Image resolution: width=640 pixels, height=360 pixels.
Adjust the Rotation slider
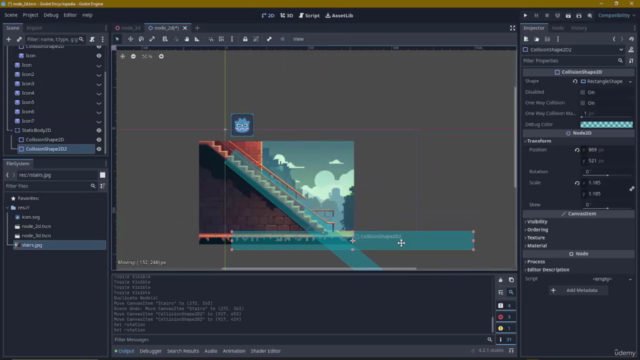click(607, 175)
